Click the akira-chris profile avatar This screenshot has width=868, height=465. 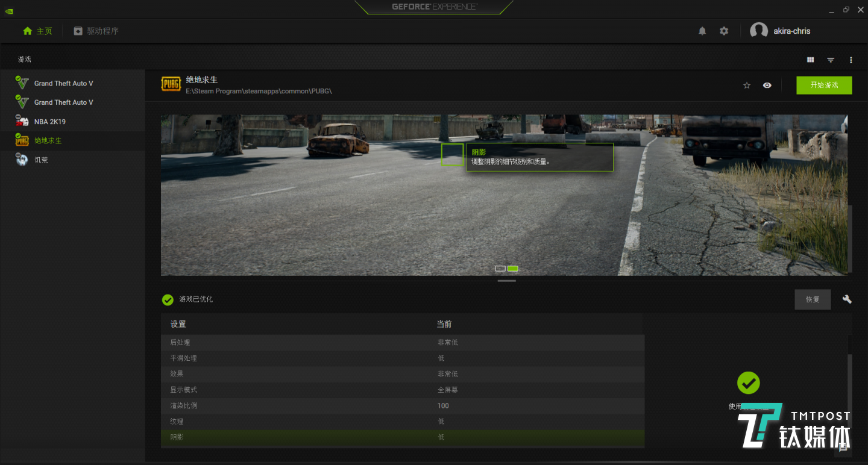tap(758, 31)
